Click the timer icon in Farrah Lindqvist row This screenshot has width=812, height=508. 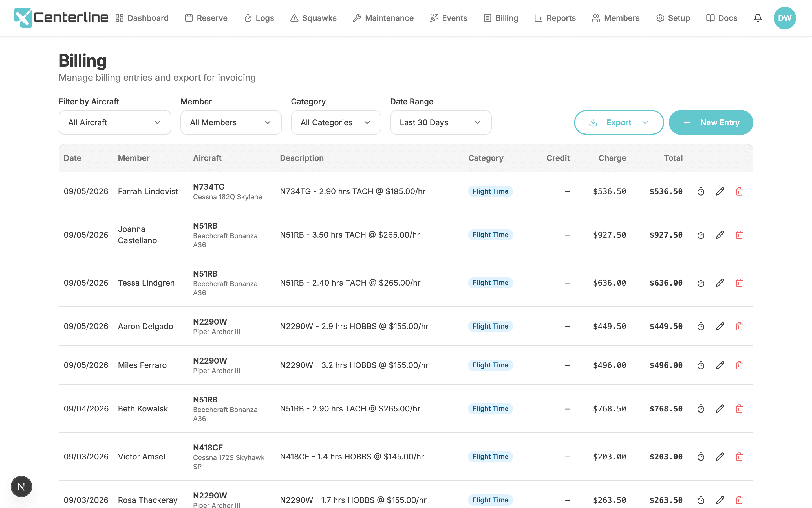pyautogui.click(x=701, y=192)
